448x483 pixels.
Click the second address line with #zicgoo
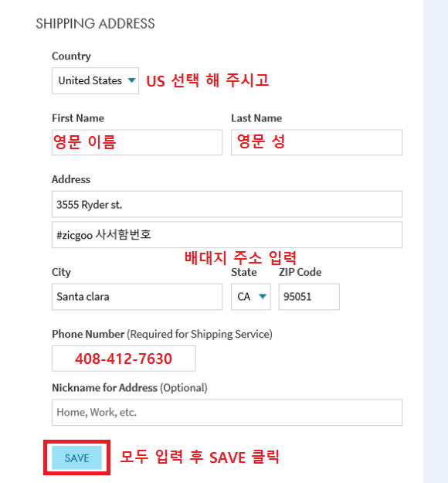227,235
